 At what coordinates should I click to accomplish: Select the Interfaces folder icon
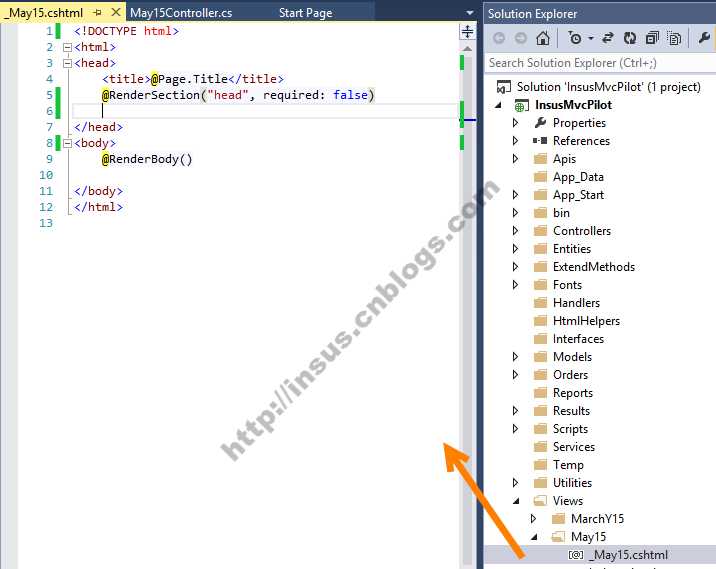[x=541, y=339]
